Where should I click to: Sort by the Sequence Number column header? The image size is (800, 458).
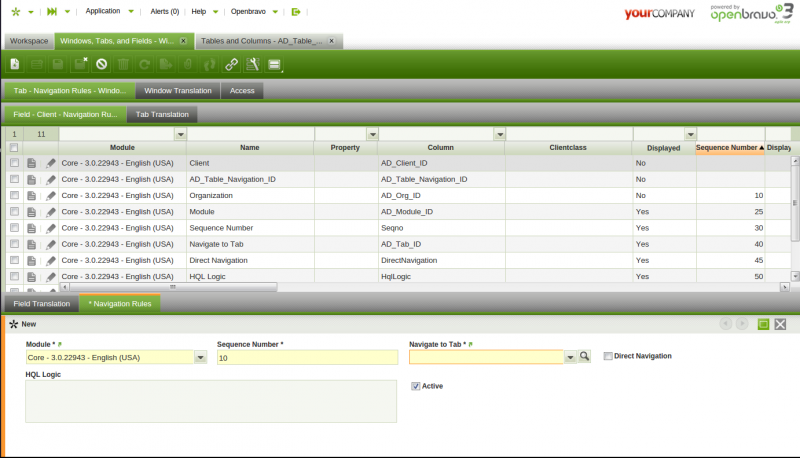[728, 147]
